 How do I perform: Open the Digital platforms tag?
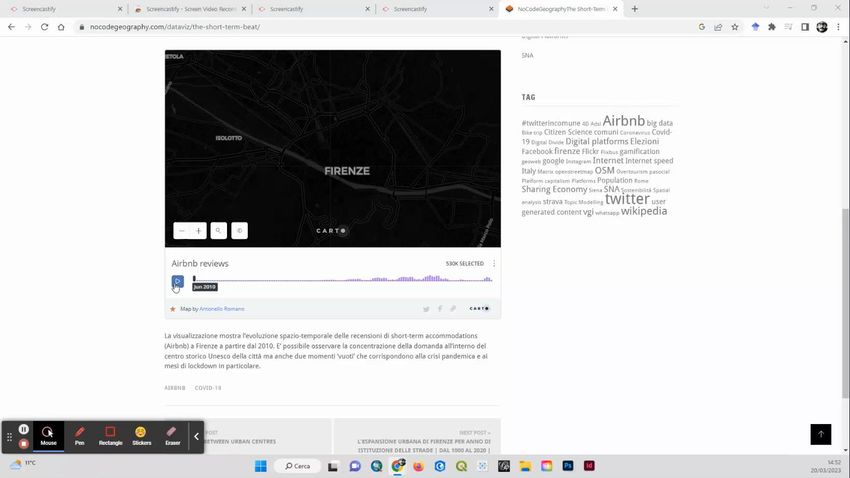pyautogui.click(x=597, y=141)
